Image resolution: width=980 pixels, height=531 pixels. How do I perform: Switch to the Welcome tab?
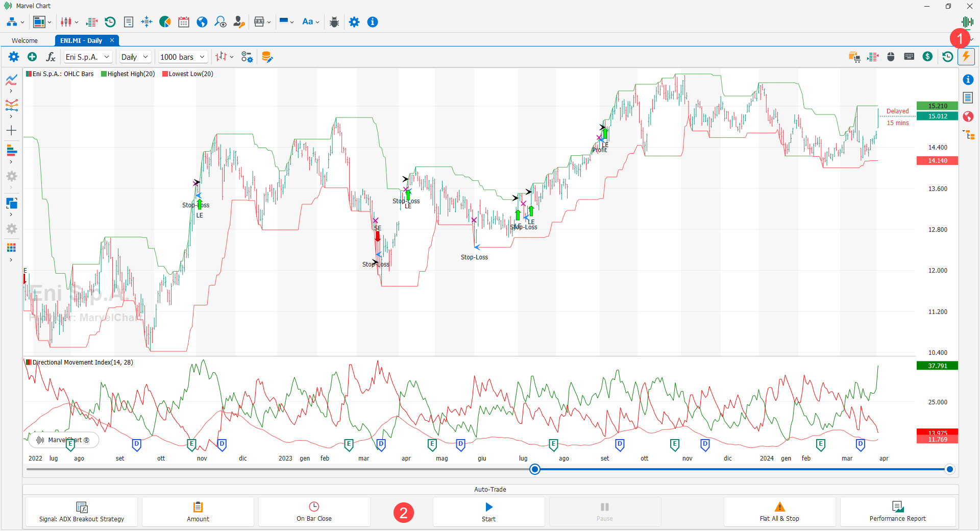click(x=25, y=40)
